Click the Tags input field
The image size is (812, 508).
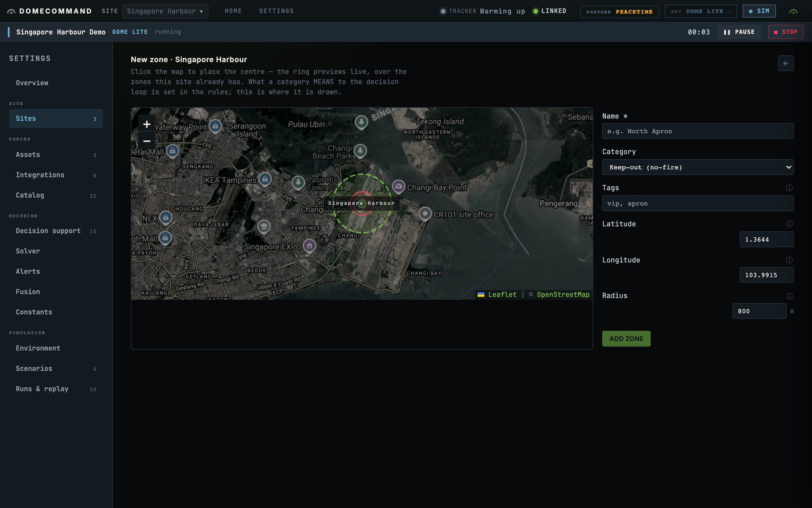698,203
